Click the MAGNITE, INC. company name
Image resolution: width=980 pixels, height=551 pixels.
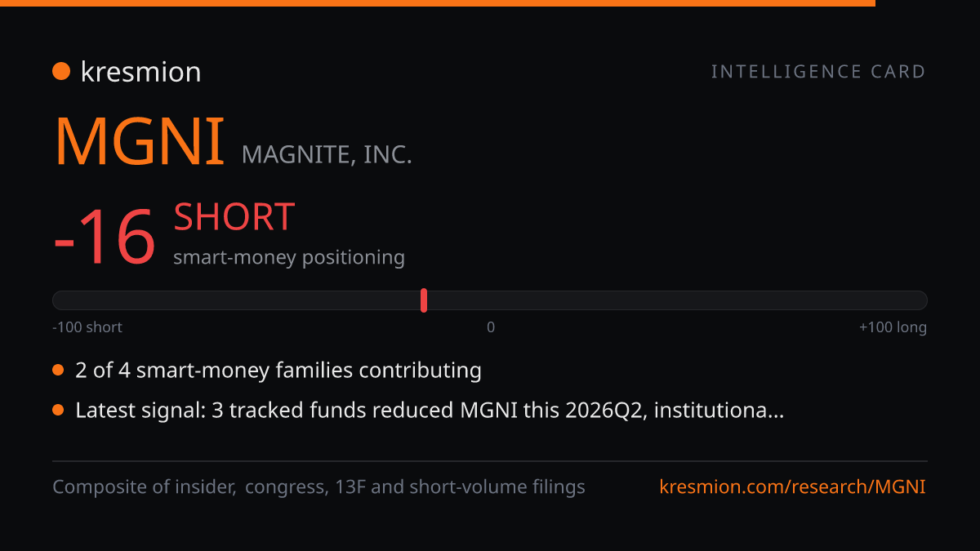click(327, 153)
